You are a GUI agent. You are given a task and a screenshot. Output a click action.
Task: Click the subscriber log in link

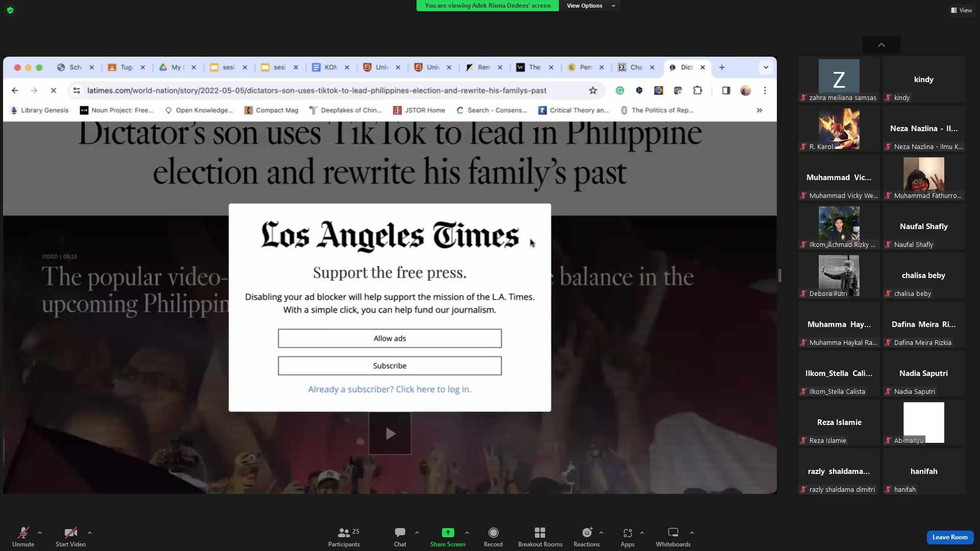[x=390, y=389]
